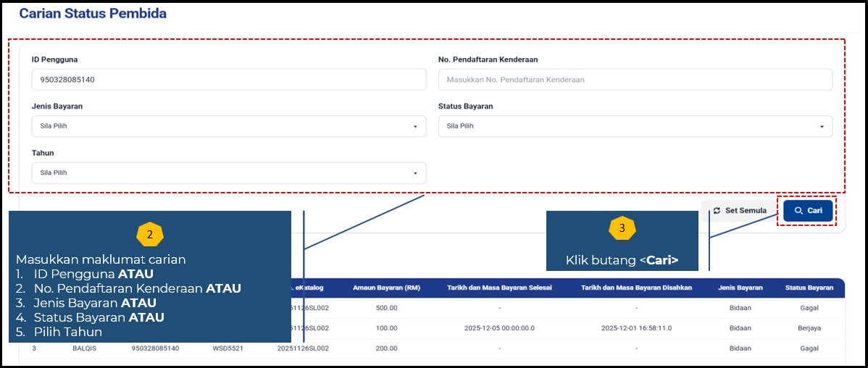Focus the ID Pengguna input field
Viewport: 868px width, 368px height.
click(x=229, y=80)
